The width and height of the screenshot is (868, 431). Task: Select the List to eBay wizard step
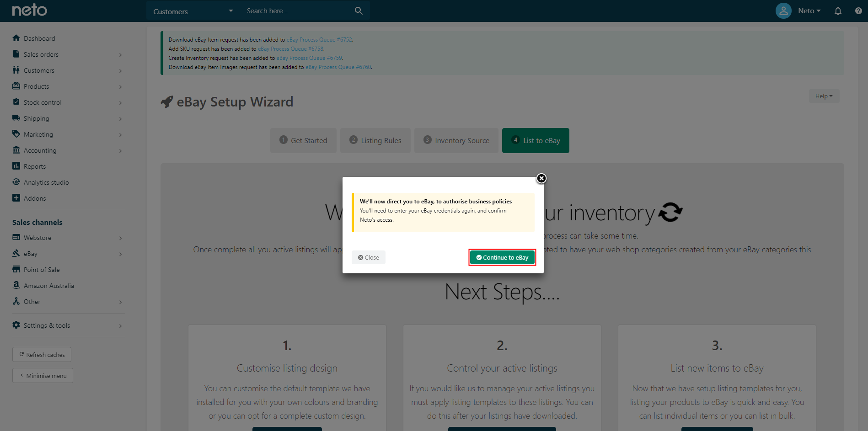click(x=536, y=140)
